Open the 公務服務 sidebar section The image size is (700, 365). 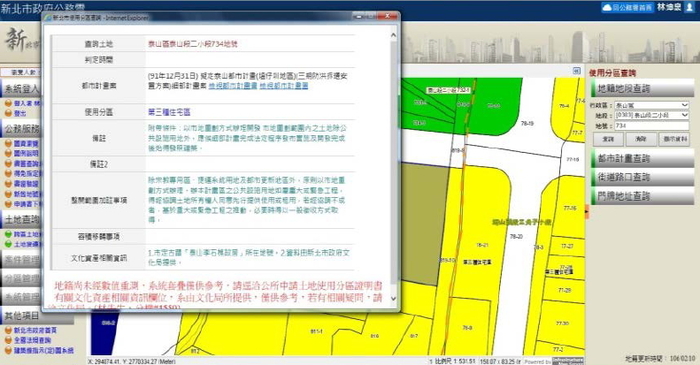point(21,129)
